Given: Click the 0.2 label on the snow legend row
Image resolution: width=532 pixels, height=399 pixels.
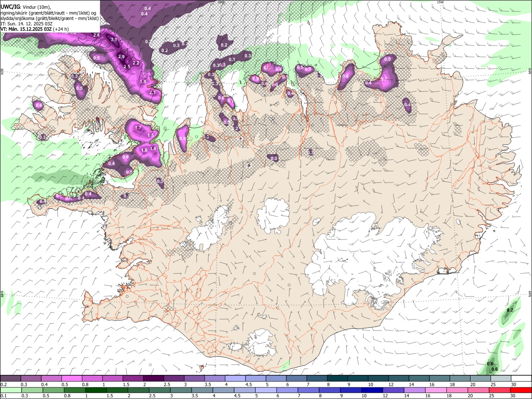Looking at the screenshot, I should click(x=4, y=384).
